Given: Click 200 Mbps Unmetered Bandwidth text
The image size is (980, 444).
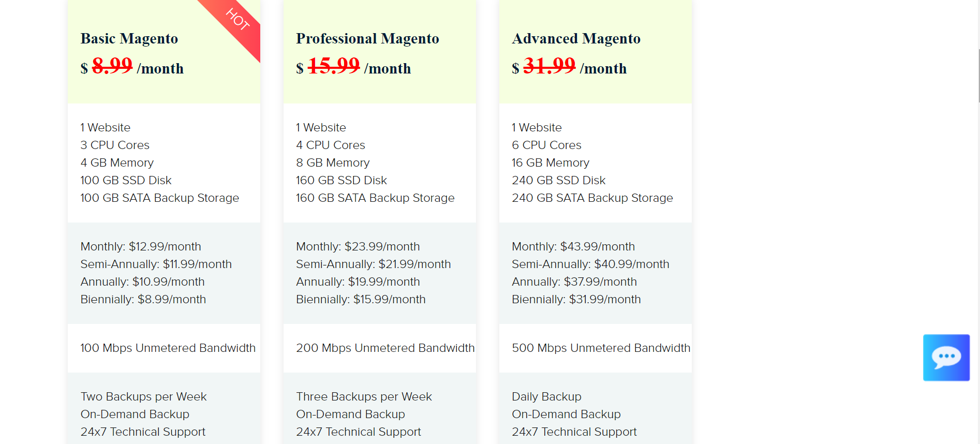Looking at the screenshot, I should pyautogui.click(x=385, y=348).
